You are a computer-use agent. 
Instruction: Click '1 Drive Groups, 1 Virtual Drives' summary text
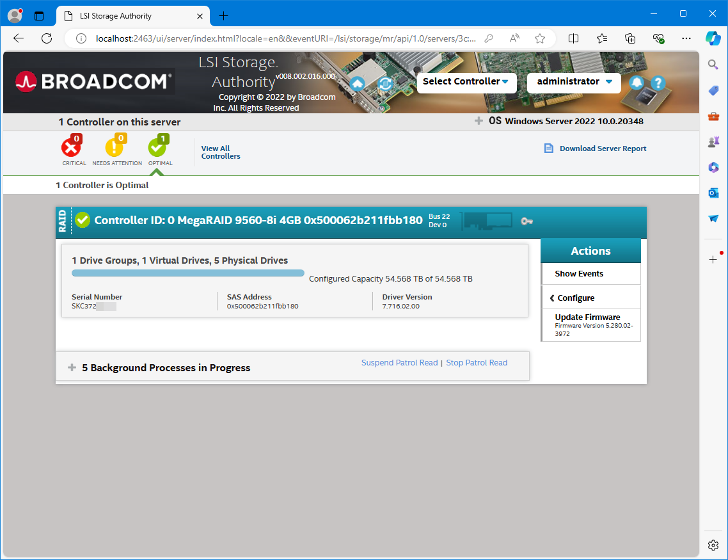[180, 260]
